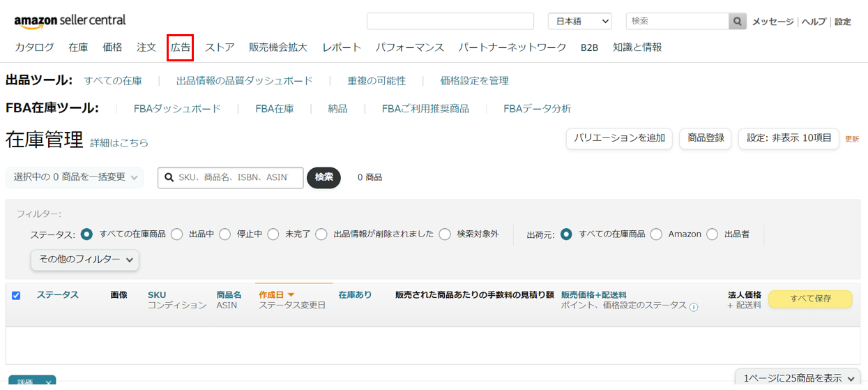Select ステータス filter すべての在庫商品
This screenshot has width=868, height=390.
pos(87,234)
